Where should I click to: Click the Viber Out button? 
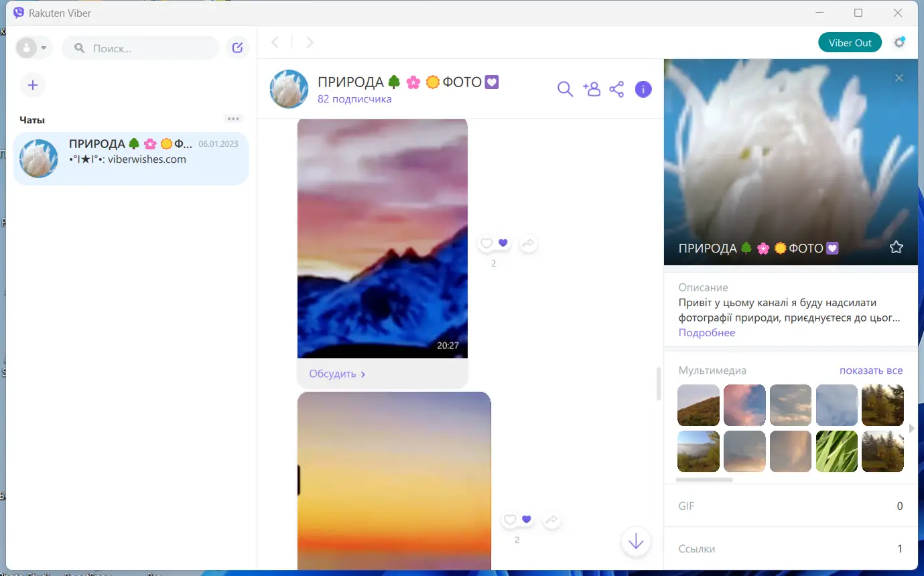click(850, 42)
